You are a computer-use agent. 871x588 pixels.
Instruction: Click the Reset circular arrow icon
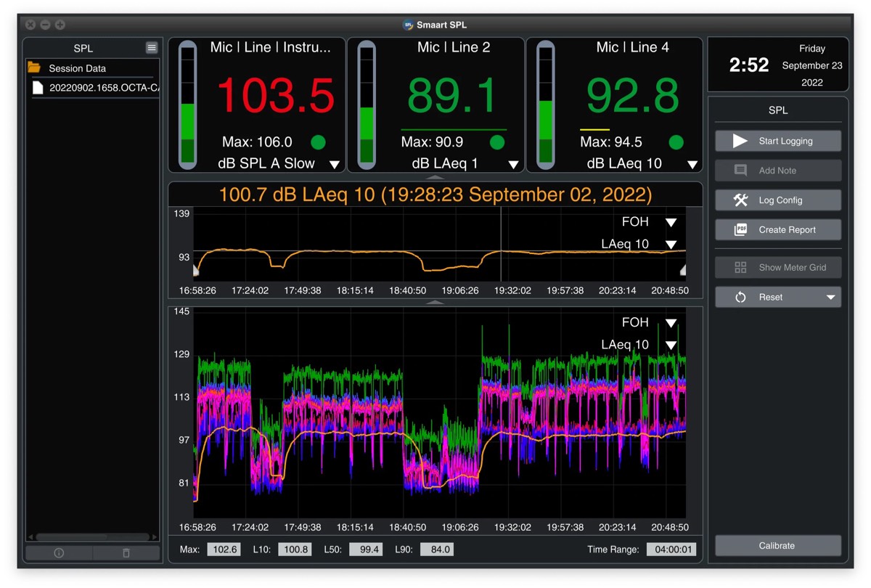point(740,298)
